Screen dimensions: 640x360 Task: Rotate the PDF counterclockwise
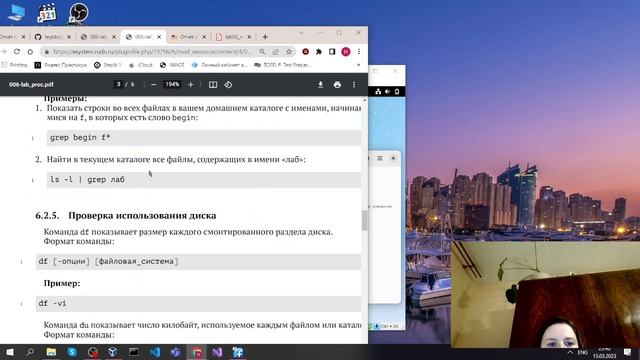pyautogui.click(x=228, y=84)
